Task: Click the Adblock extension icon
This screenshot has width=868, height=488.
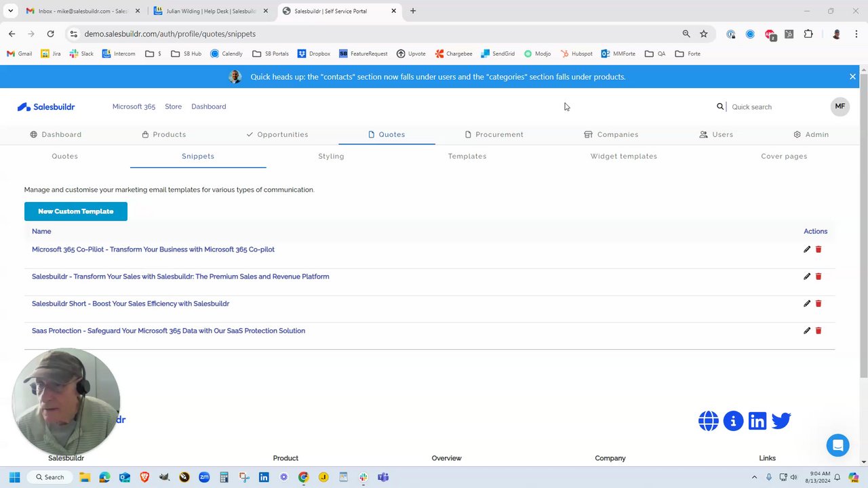Action: 770,34
